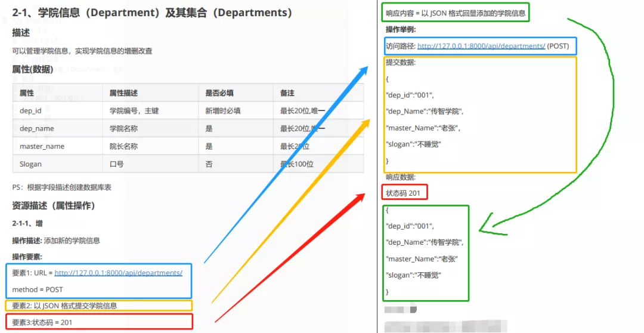Click the (POST) text after the 访问路径 link

tap(558, 46)
